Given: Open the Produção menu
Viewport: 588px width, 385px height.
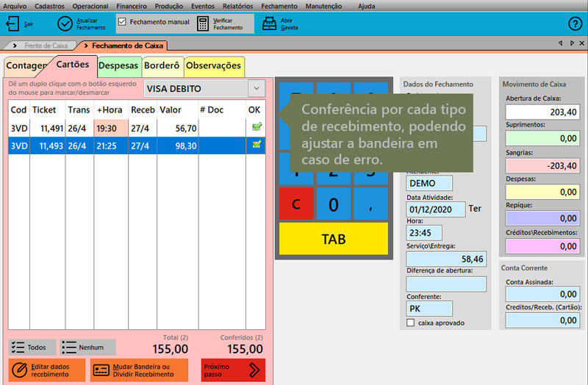Looking at the screenshot, I should click(x=169, y=6).
